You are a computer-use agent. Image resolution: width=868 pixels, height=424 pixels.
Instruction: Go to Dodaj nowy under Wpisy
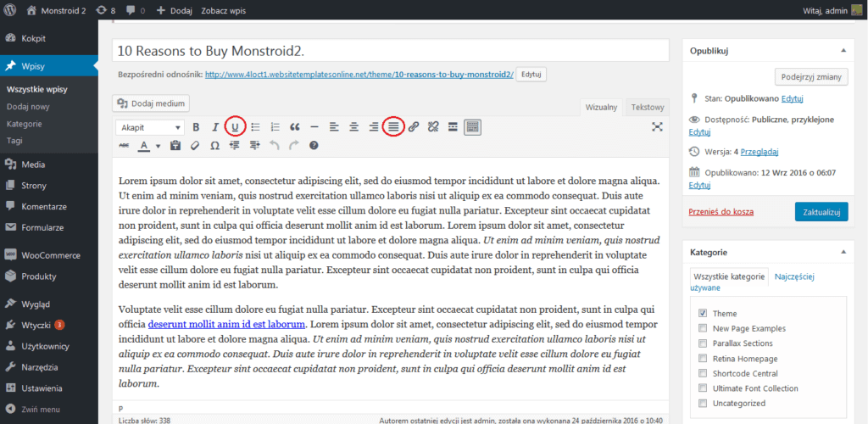[x=28, y=107]
